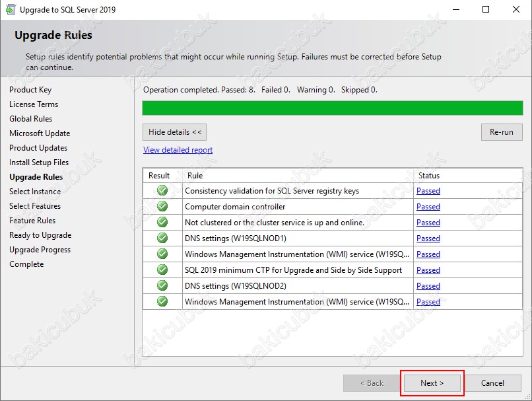Select the Select Instance step in sidebar
The height and width of the screenshot is (401, 532).
35,192
